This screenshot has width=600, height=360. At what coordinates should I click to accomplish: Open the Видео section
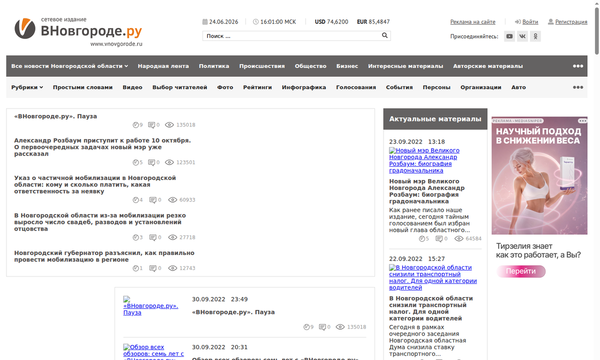click(x=132, y=87)
